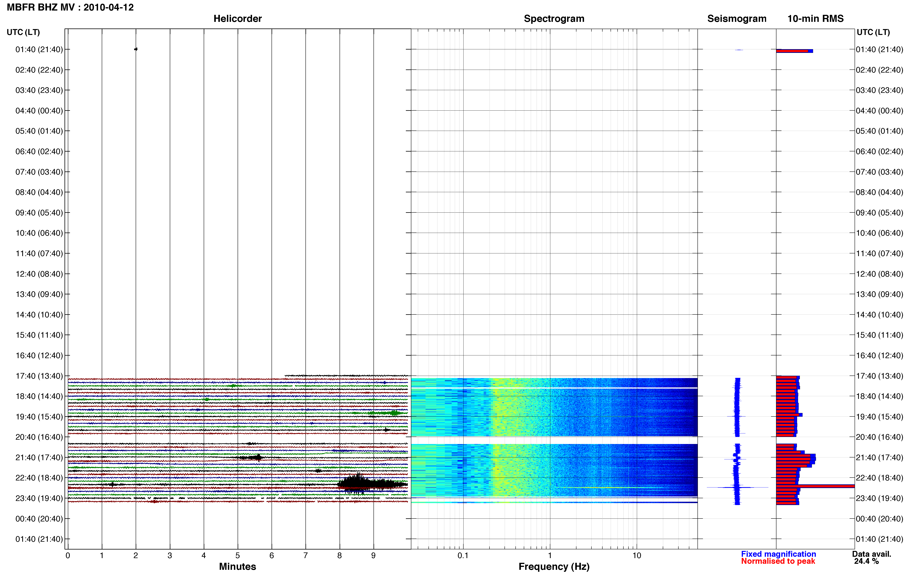The height and width of the screenshot is (578, 924).
Task: Click '19:40 (15:40)' on the right time axis
Action: 879,417
